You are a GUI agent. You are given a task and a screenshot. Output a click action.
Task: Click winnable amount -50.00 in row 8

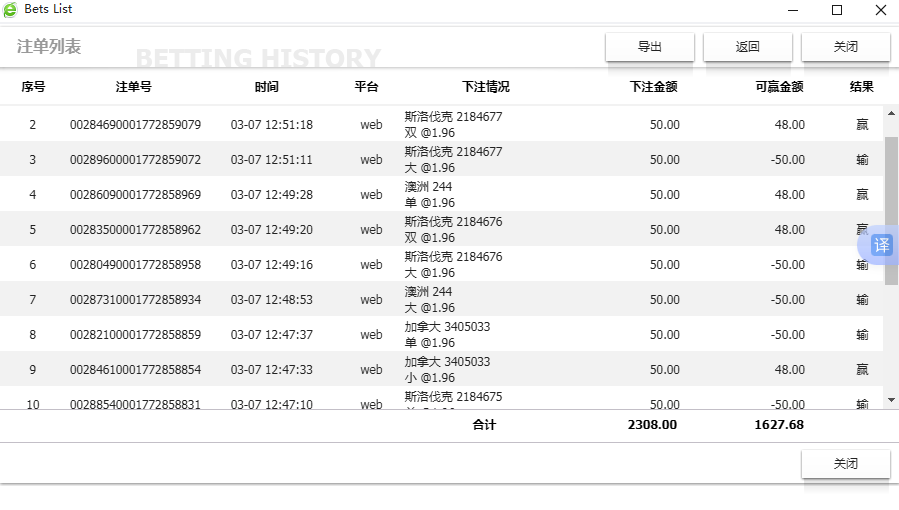click(x=788, y=334)
